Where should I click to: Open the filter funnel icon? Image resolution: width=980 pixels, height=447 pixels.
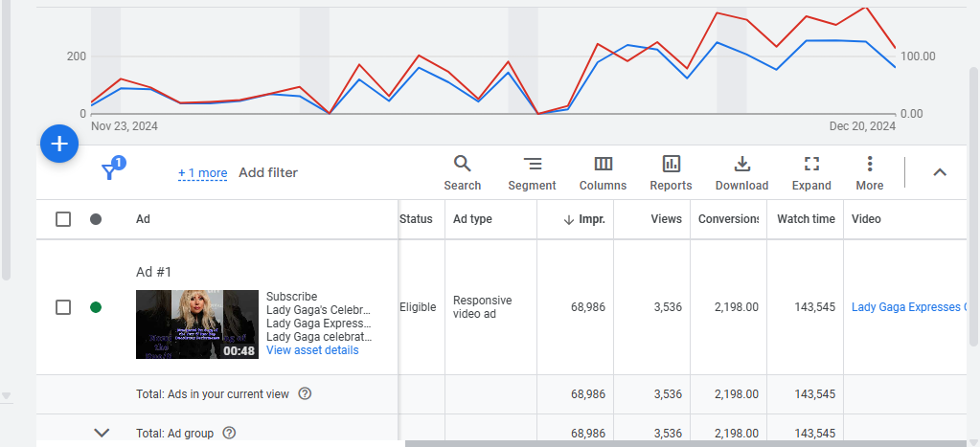110,170
